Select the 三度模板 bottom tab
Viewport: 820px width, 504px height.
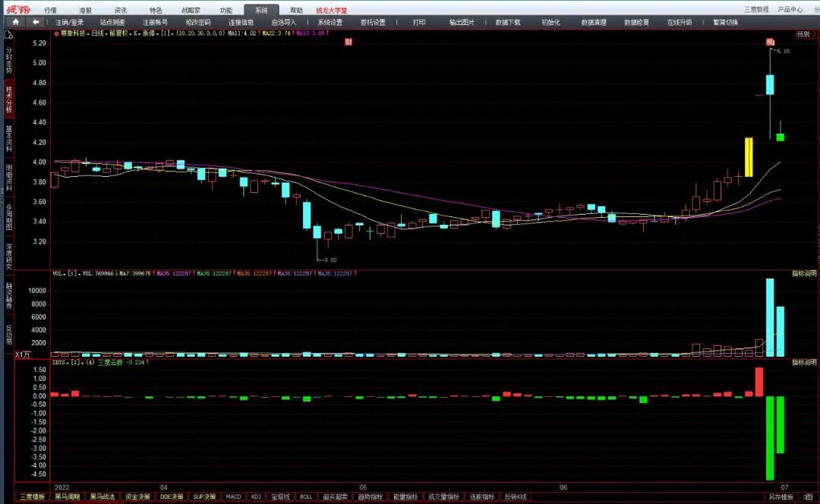[x=32, y=496]
